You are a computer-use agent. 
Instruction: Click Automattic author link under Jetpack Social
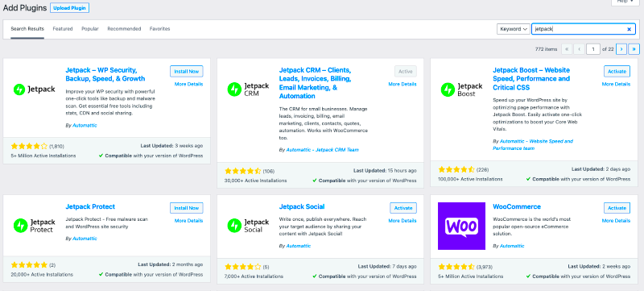click(x=299, y=246)
